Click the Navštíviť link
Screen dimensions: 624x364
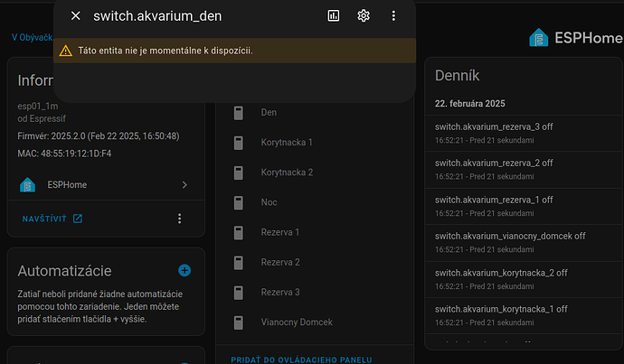(52, 219)
